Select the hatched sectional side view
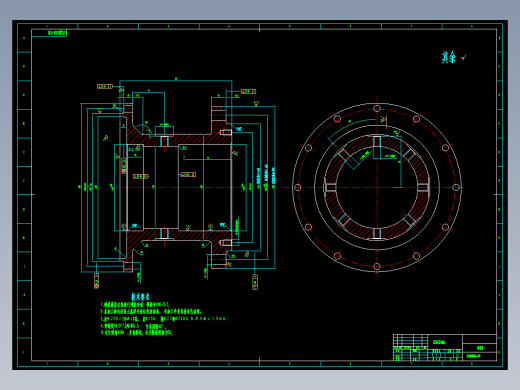Viewport: 520px width, 390px height. coord(176,187)
